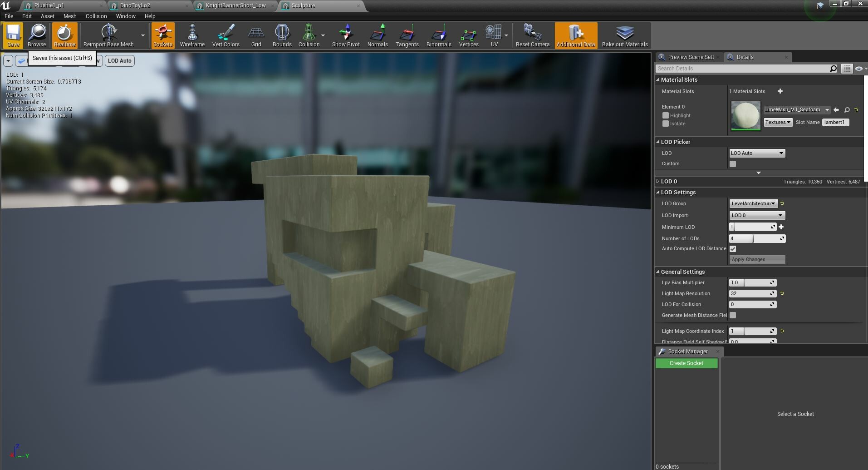Enable the Custom LOD checkbox

[733, 163]
